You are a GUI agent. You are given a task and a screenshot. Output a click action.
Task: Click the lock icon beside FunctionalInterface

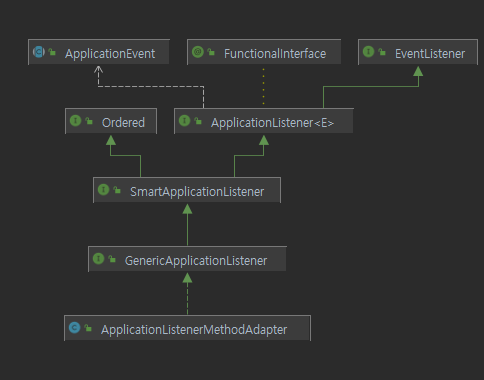pos(211,52)
